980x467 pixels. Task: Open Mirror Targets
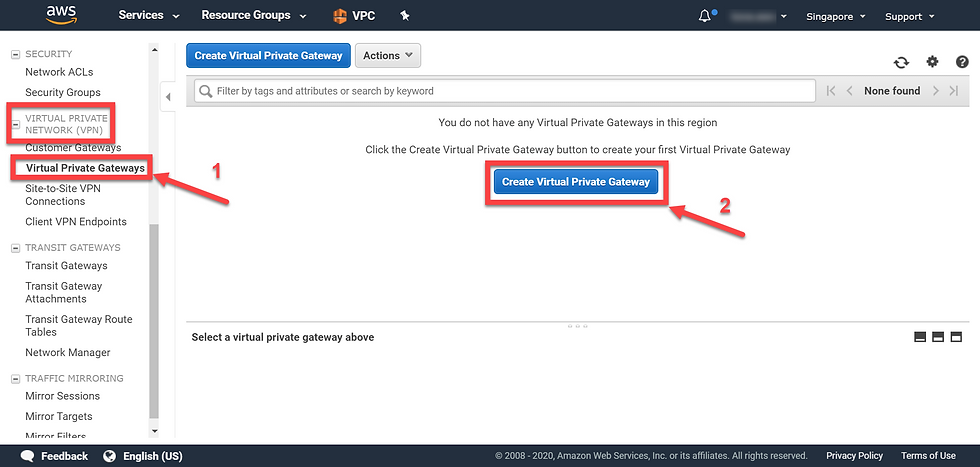pos(59,416)
